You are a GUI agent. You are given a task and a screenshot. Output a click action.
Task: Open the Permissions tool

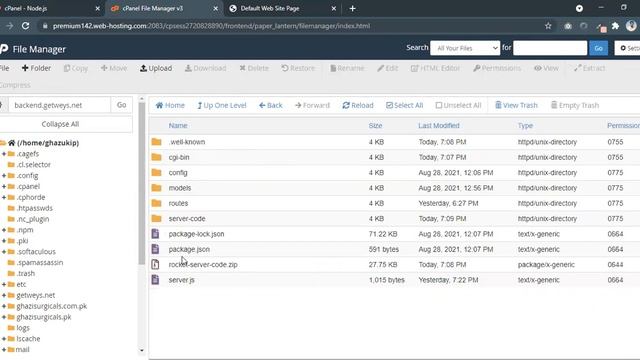pos(497,68)
